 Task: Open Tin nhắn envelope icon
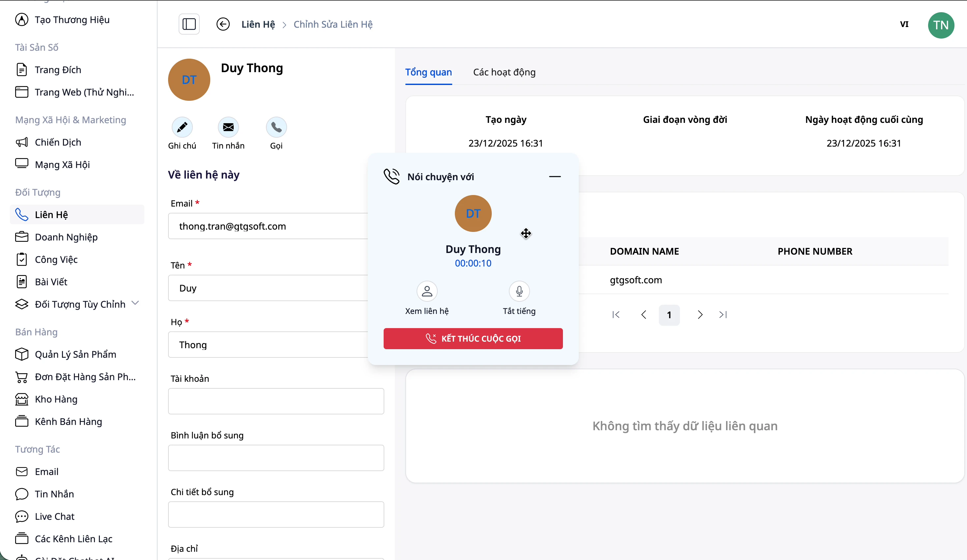point(228,127)
